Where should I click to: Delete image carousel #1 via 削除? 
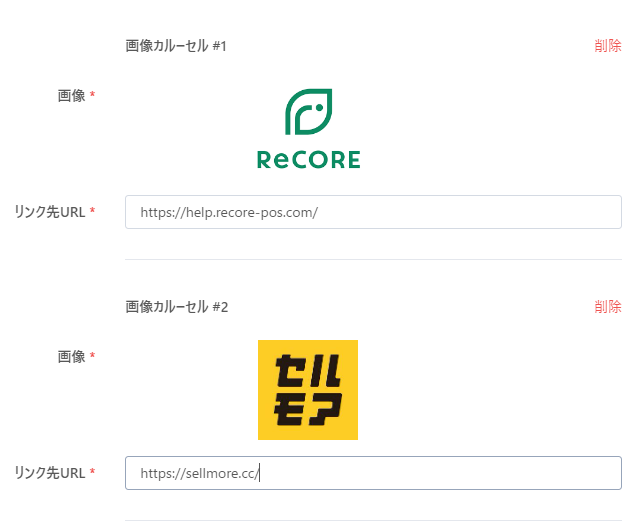click(608, 46)
